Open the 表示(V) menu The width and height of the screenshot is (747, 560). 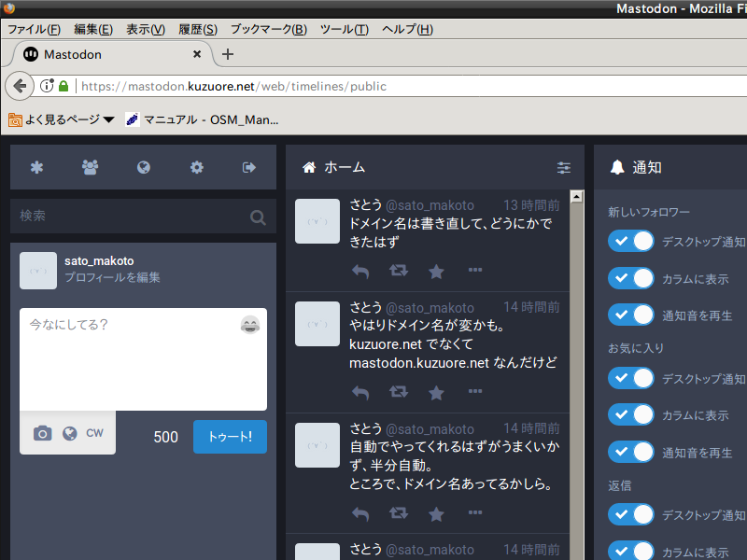pyautogui.click(x=146, y=30)
